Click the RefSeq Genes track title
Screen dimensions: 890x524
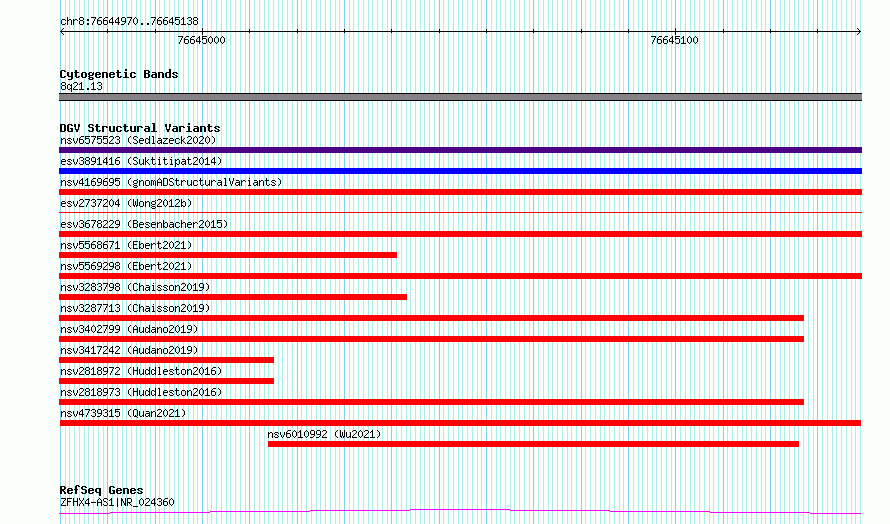point(101,490)
